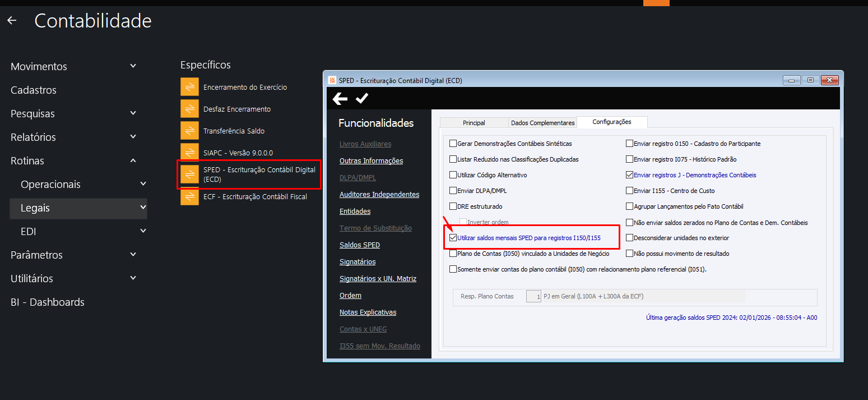Collapse Rotinas menu chevron
Screen dimensions: 868x400
[133, 160]
